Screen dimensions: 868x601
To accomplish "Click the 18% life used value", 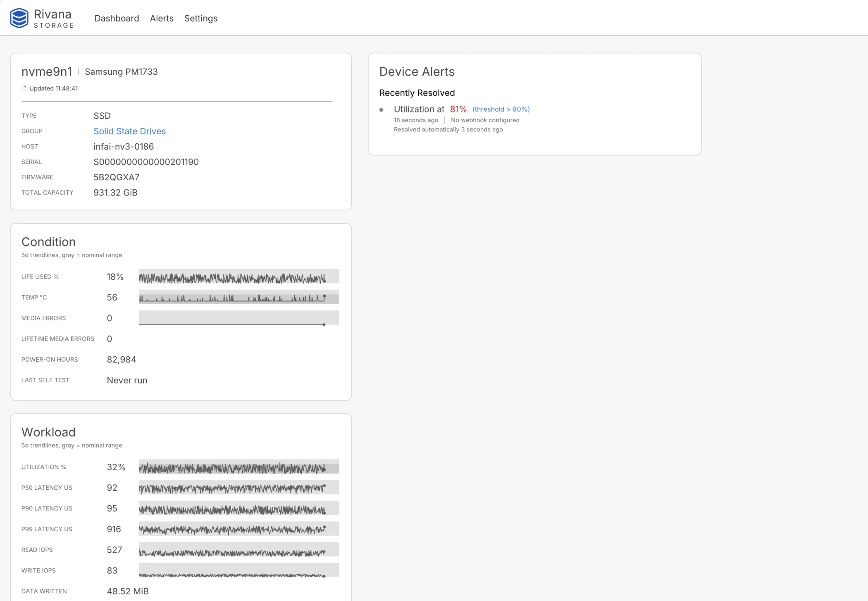I will click(x=115, y=277).
